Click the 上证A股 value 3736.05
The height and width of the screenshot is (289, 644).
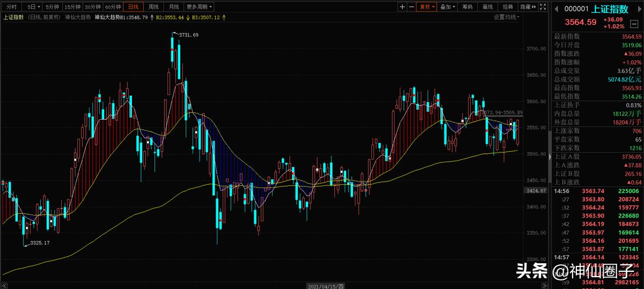coord(632,156)
